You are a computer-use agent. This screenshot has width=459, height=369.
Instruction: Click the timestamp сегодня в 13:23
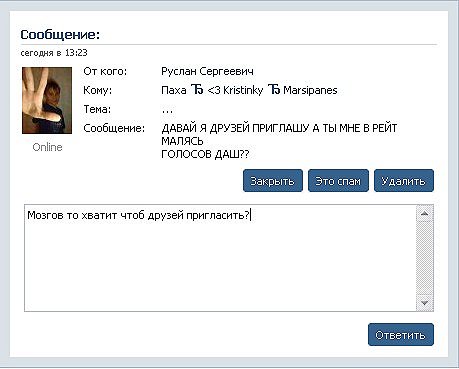point(54,53)
